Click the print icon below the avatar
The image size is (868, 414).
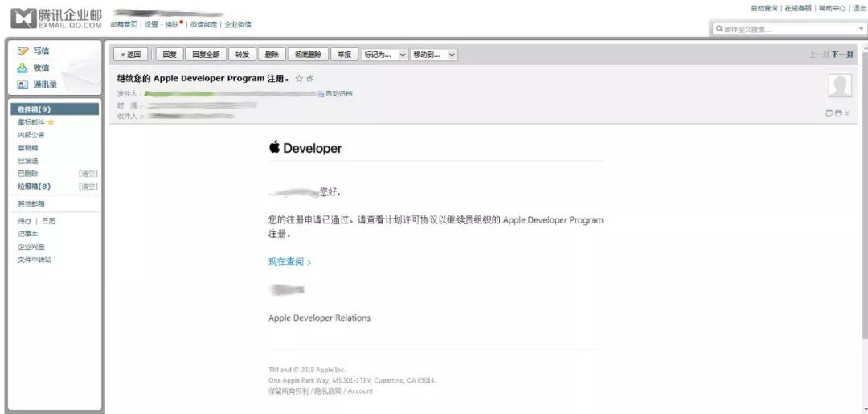[838, 113]
